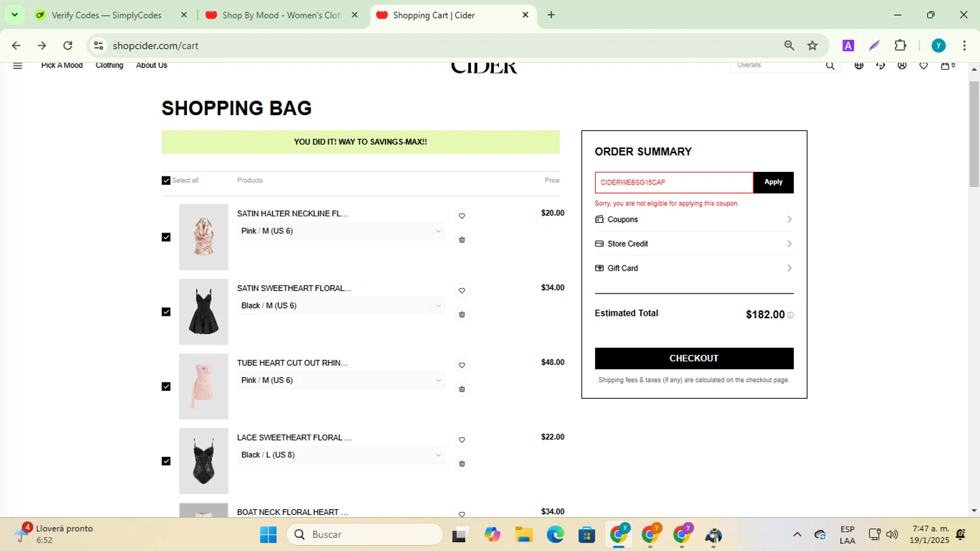Bookmark this page with the star icon

(813, 46)
